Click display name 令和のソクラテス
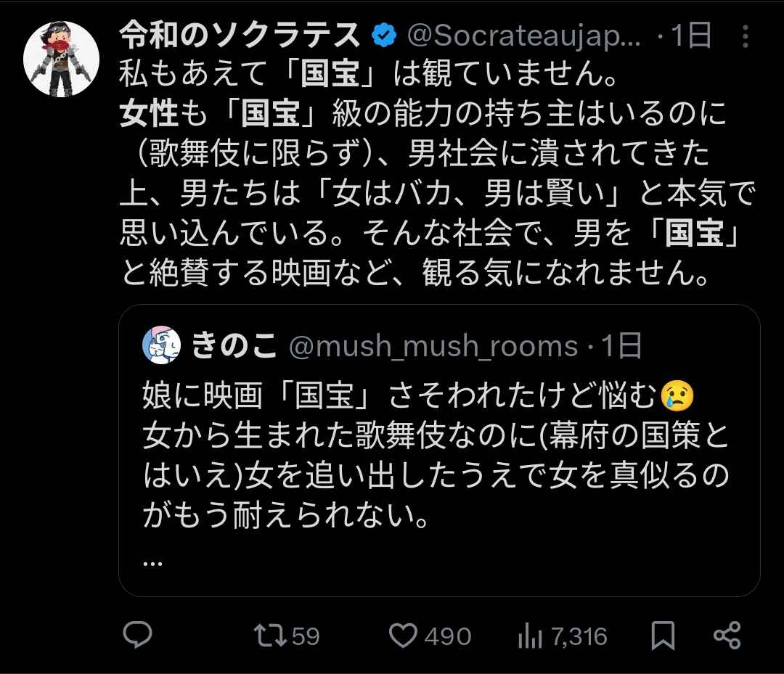The image size is (784, 674). (x=240, y=35)
